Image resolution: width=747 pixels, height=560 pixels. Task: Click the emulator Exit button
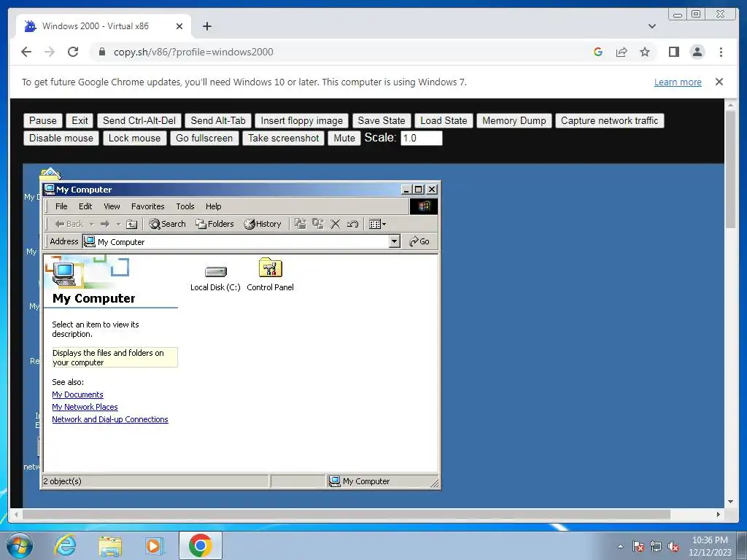80,120
